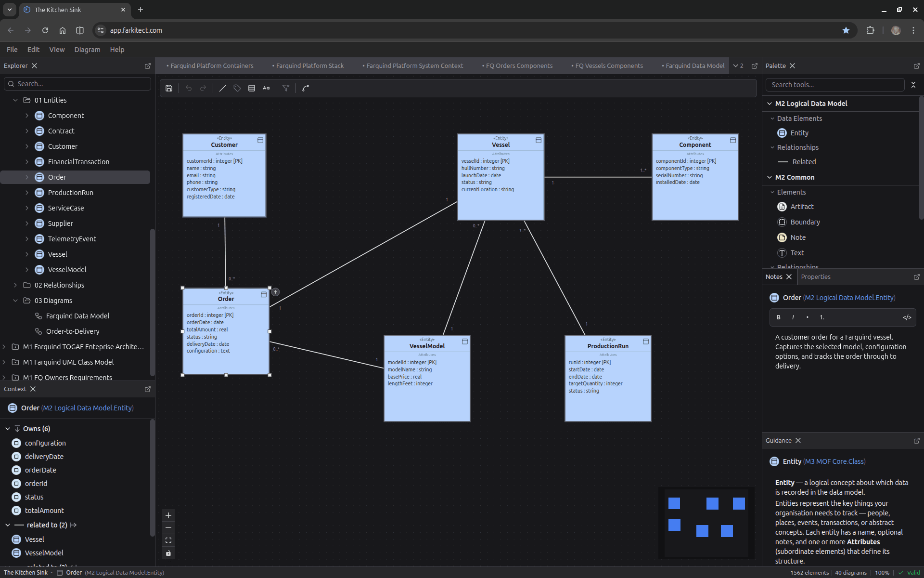The height and width of the screenshot is (578, 924).
Task: Save the diagram with the toolbar disk icon
Action: click(x=169, y=88)
